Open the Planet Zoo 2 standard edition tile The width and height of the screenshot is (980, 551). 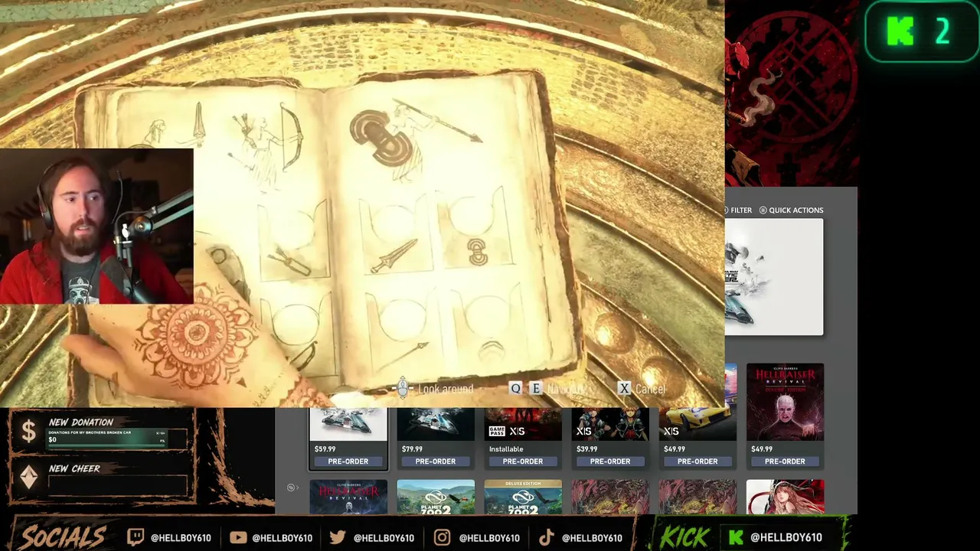[x=436, y=497]
